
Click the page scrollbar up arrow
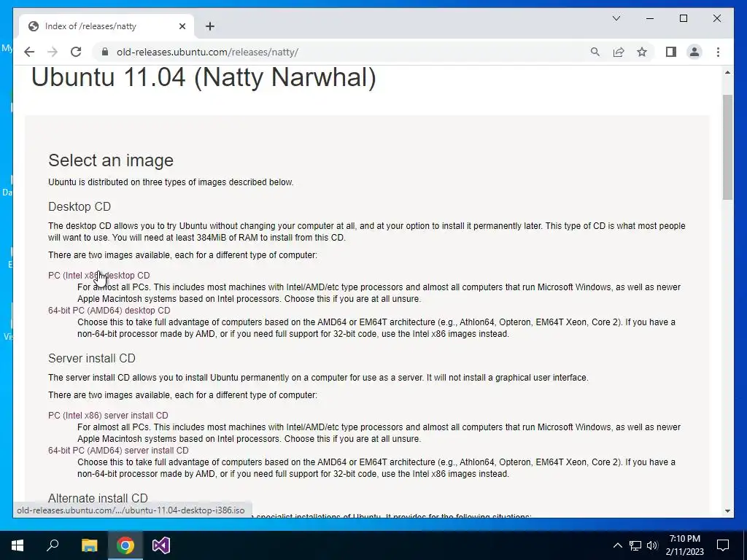(x=727, y=72)
